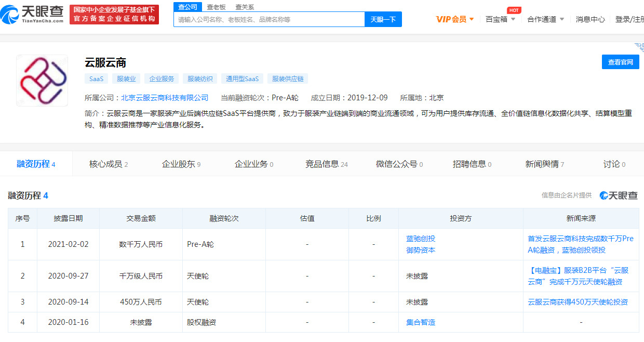Focus the company name search field
Screen dimensions: 644x342
pyautogui.click(x=269, y=19)
